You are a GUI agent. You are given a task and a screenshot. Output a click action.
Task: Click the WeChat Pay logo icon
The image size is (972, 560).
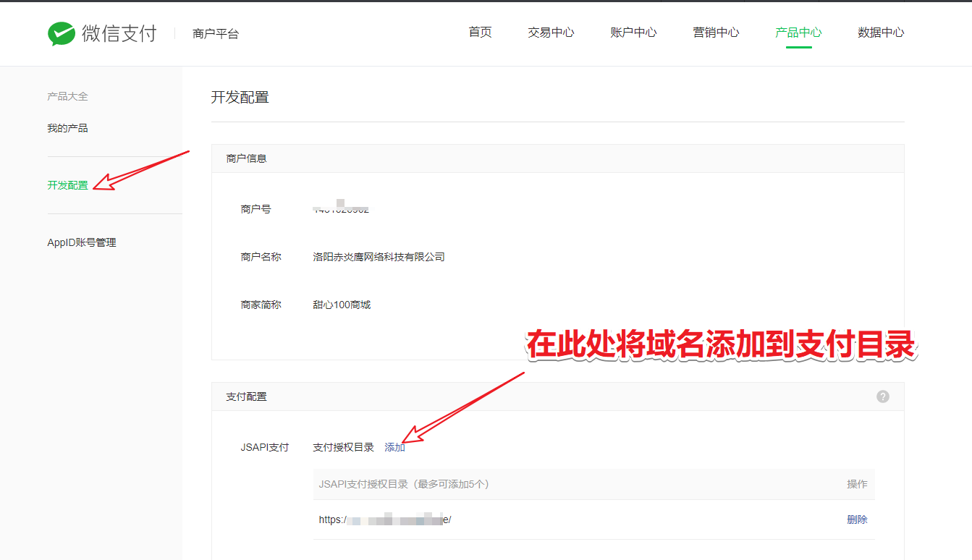[x=62, y=33]
